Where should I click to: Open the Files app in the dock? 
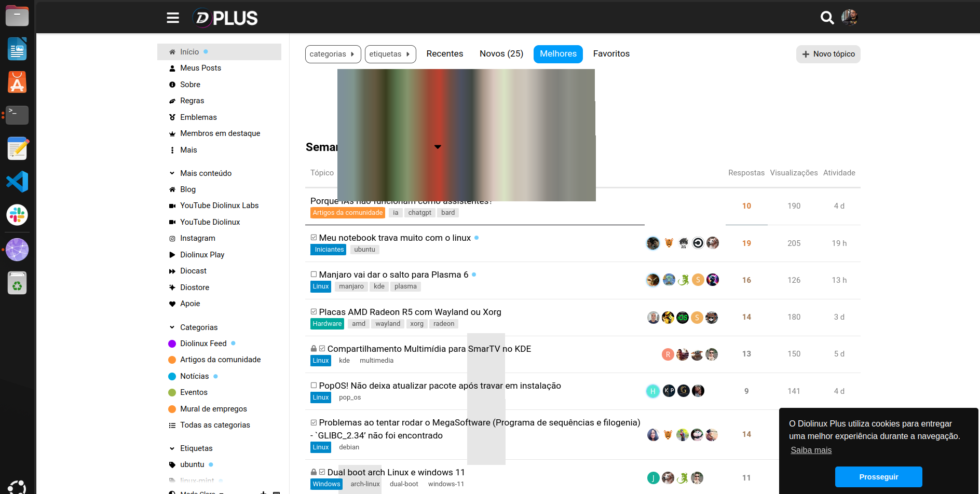pyautogui.click(x=17, y=16)
